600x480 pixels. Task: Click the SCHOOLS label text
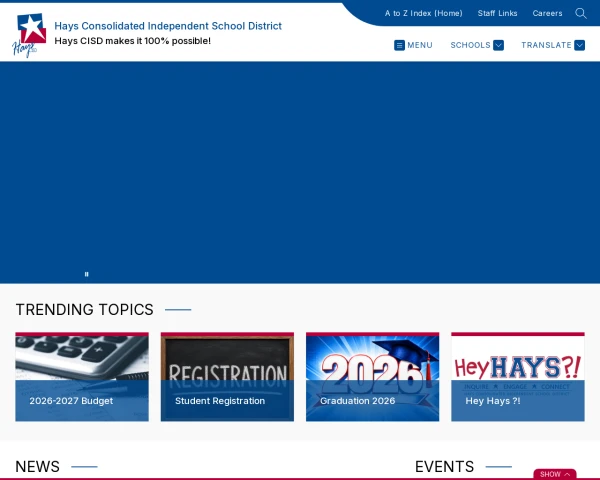pos(470,45)
